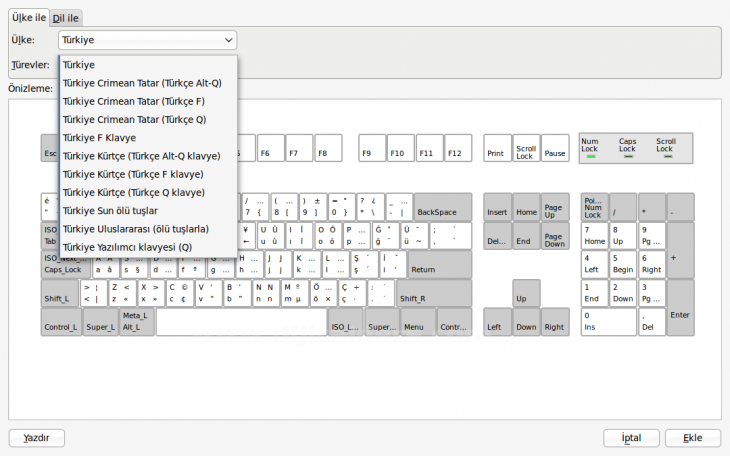Open the Ülke country dropdown

click(x=146, y=40)
